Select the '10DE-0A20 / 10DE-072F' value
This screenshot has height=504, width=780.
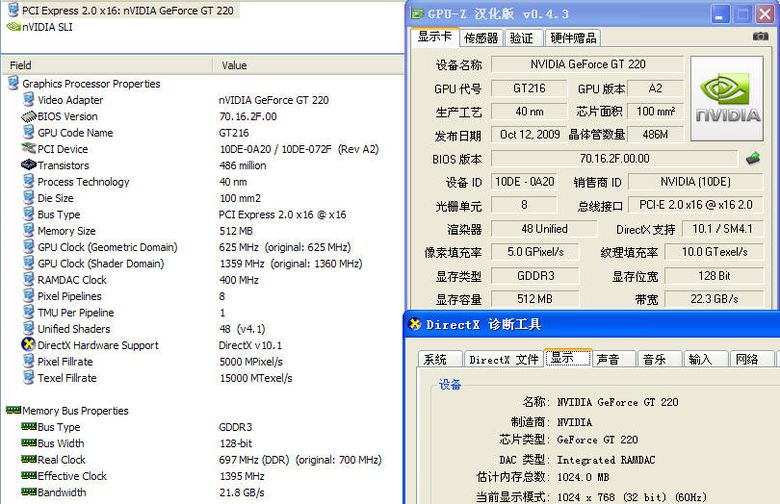point(276,149)
